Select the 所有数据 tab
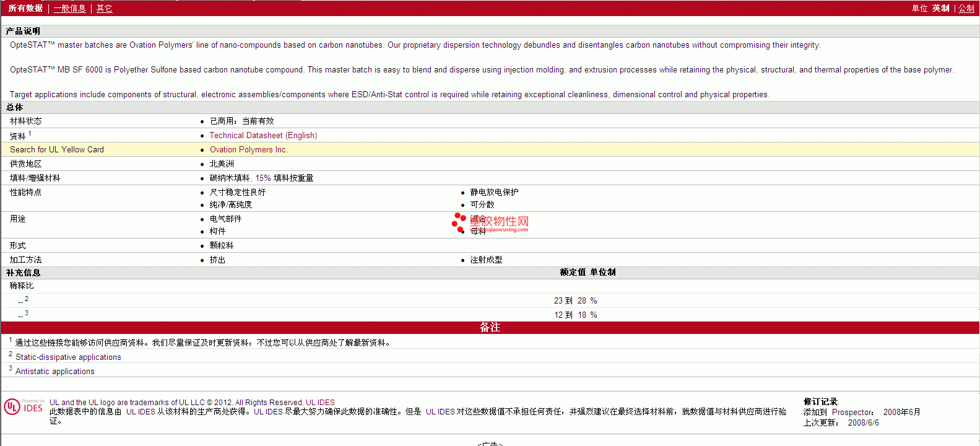 click(x=25, y=8)
